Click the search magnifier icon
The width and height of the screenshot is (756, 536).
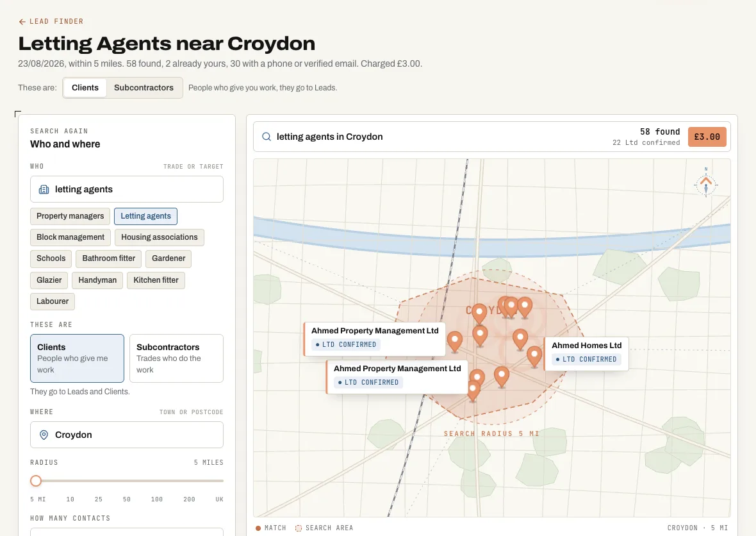click(x=266, y=137)
